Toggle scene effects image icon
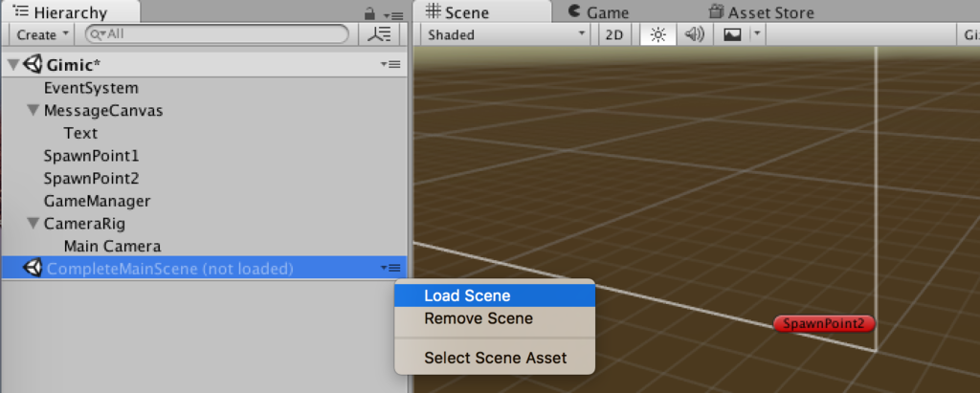 click(x=732, y=35)
